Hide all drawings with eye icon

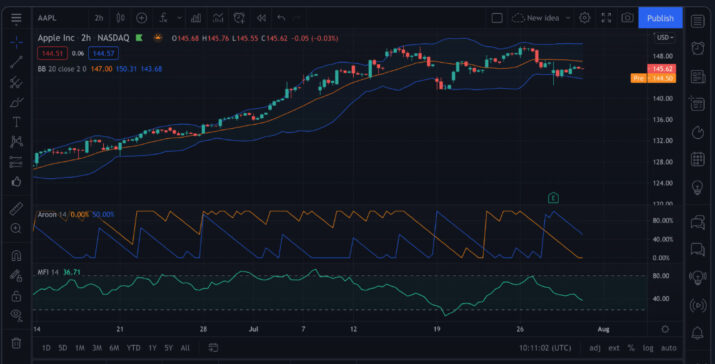coord(16,315)
